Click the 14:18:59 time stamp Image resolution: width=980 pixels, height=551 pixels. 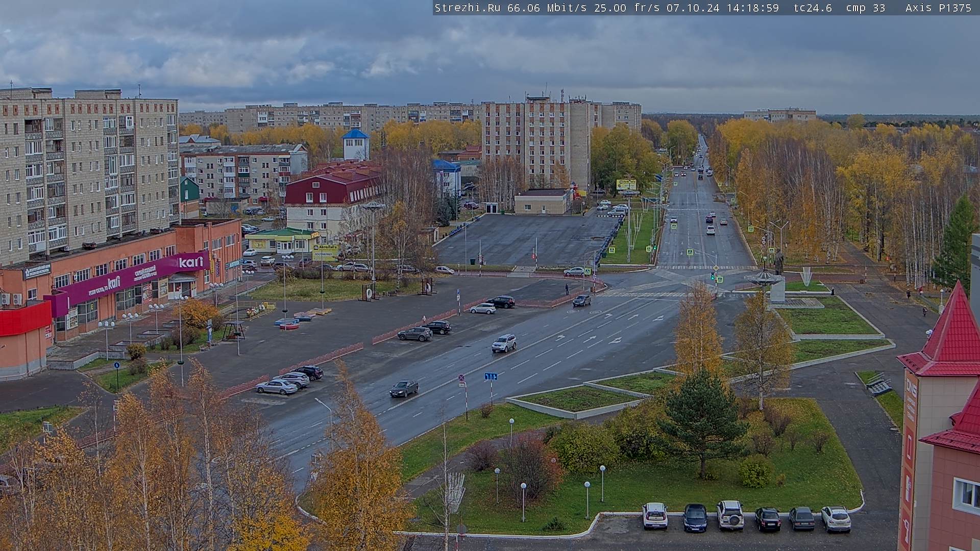[753, 8]
